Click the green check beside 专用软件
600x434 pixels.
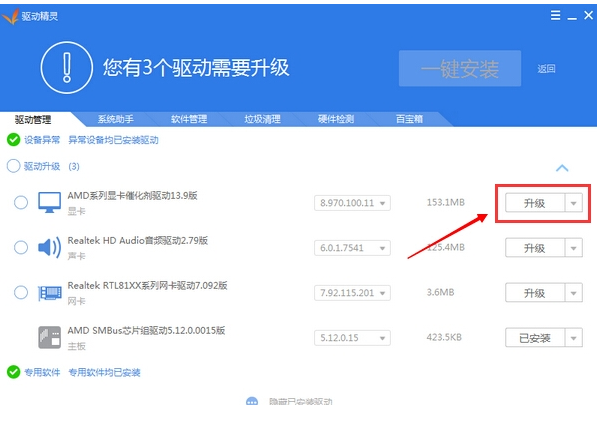pyautogui.click(x=13, y=372)
